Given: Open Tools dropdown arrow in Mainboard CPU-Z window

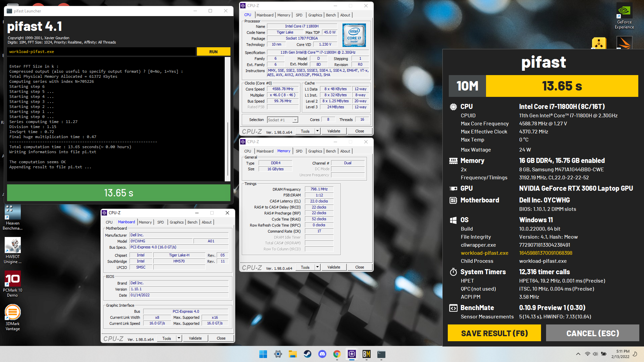Looking at the screenshot, I should pos(179,338).
